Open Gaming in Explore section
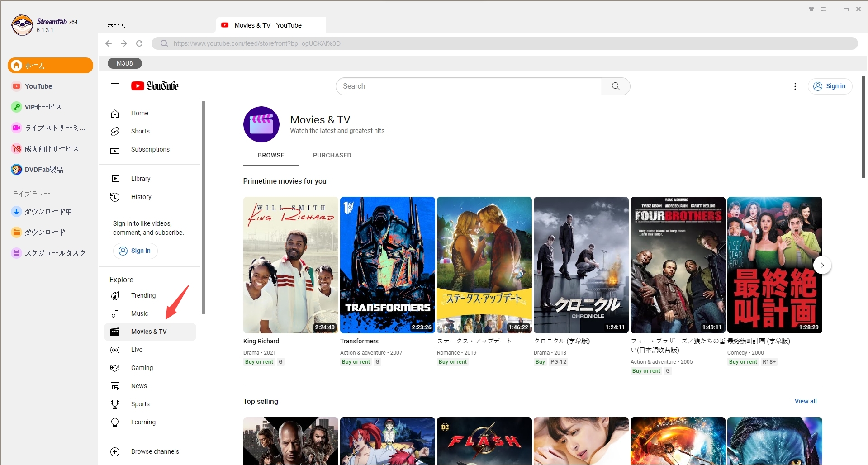The height and width of the screenshot is (465, 868). point(150,368)
